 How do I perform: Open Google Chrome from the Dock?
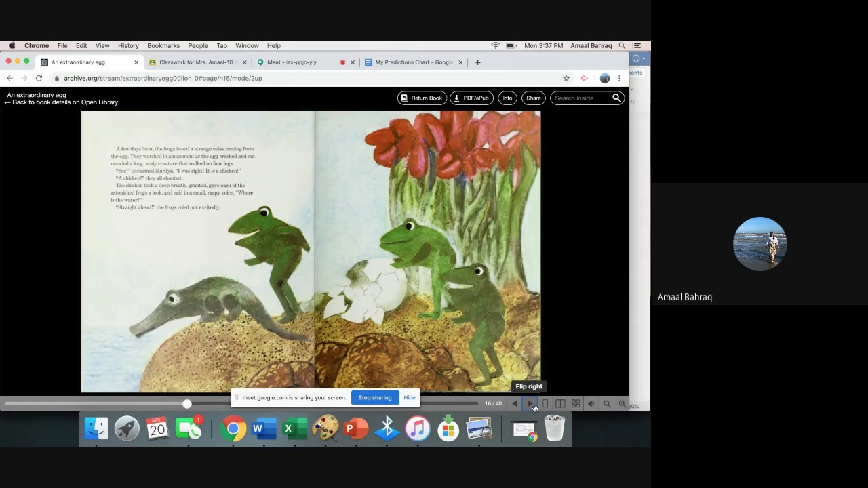coord(233,429)
